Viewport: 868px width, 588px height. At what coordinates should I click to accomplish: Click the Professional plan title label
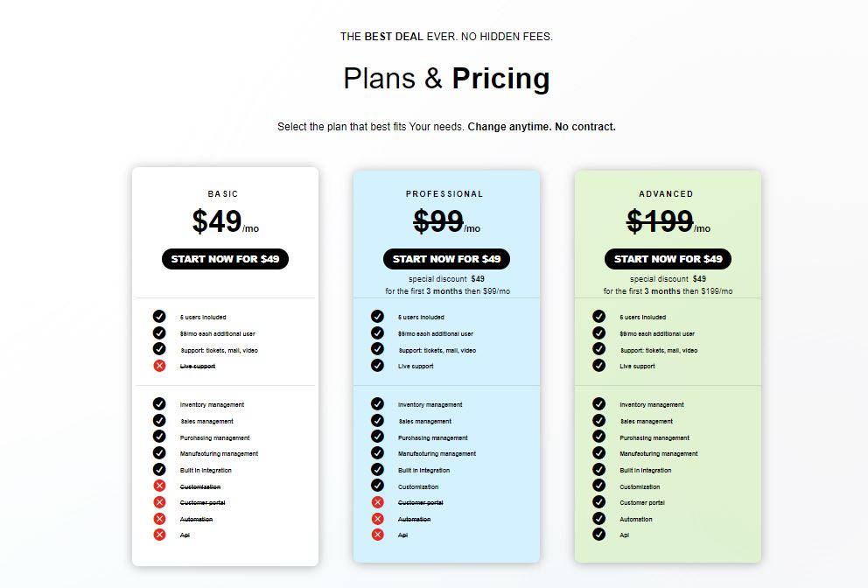coord(444,193)
